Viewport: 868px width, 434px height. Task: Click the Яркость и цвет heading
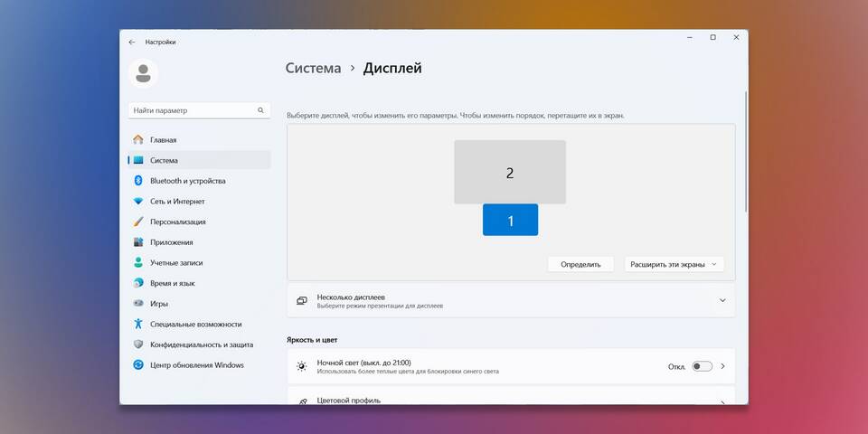point(312,340)
